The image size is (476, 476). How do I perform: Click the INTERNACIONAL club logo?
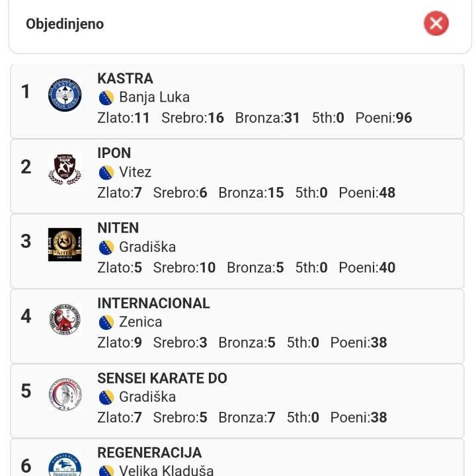65,319
